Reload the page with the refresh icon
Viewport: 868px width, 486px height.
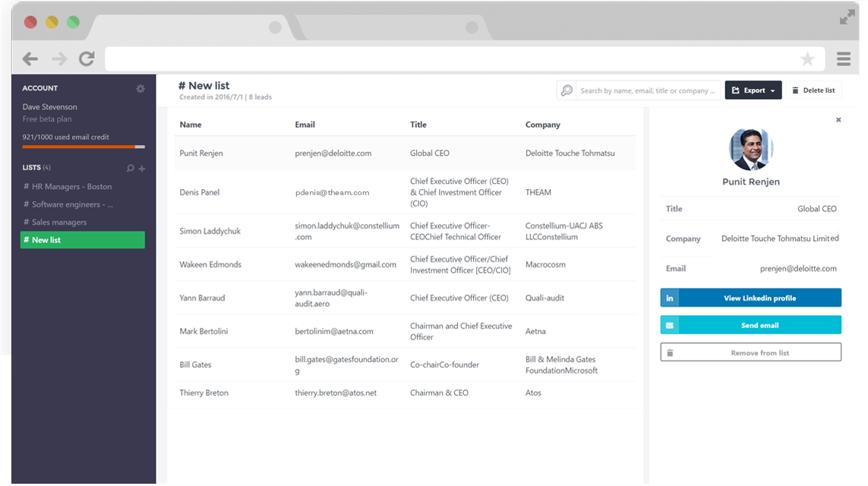pos(87,58)
